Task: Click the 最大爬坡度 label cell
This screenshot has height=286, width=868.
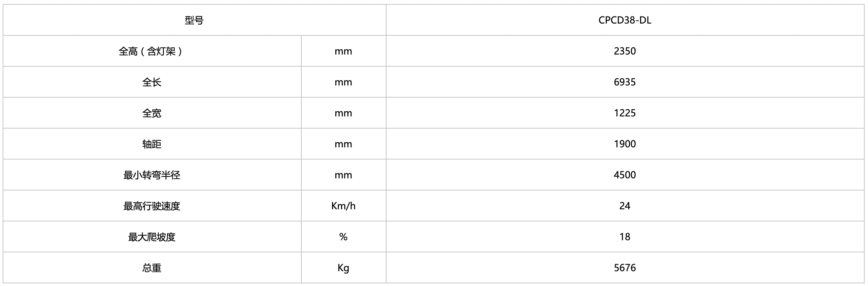Action: 152,237
